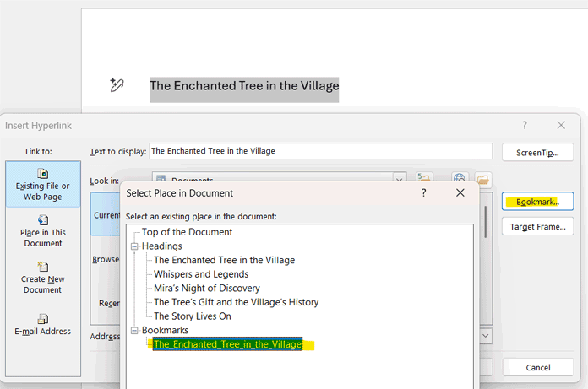Click the Text to display input field

[321, 151]
